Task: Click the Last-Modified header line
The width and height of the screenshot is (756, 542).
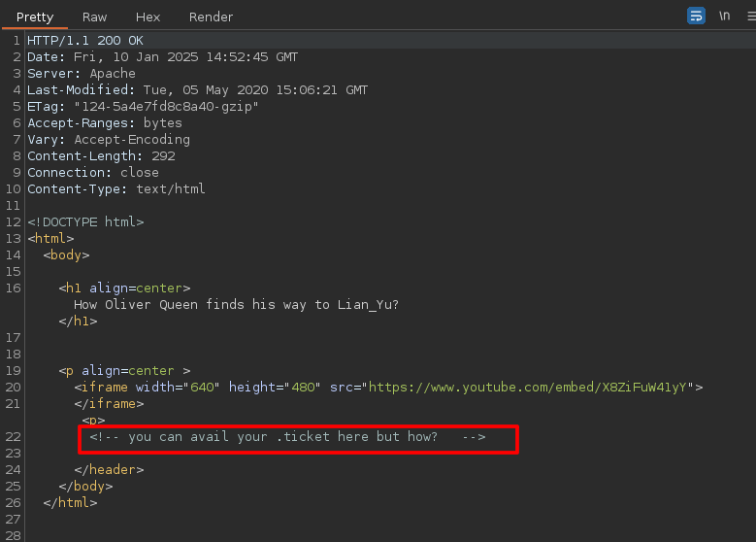Action: 197,90
